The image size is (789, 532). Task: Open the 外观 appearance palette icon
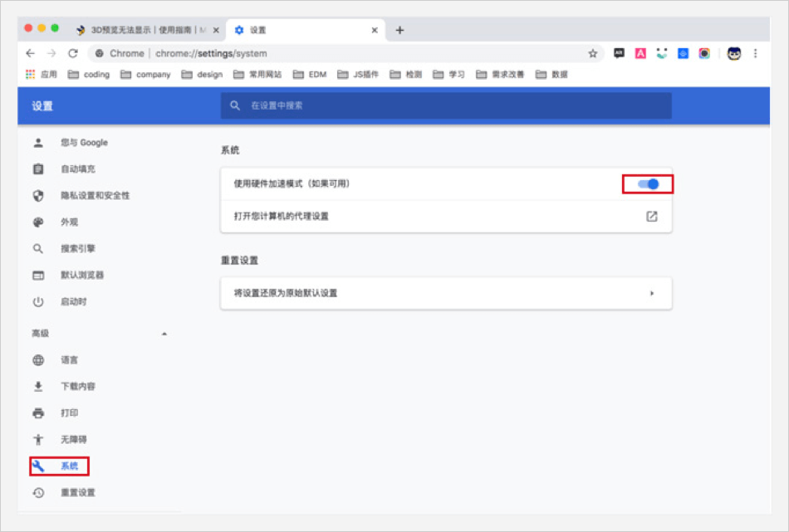(38, 222)
